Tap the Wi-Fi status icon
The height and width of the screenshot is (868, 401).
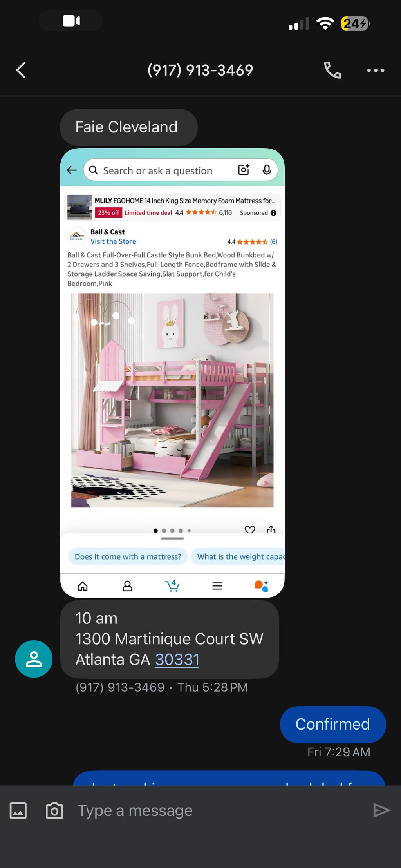(325, 24)
